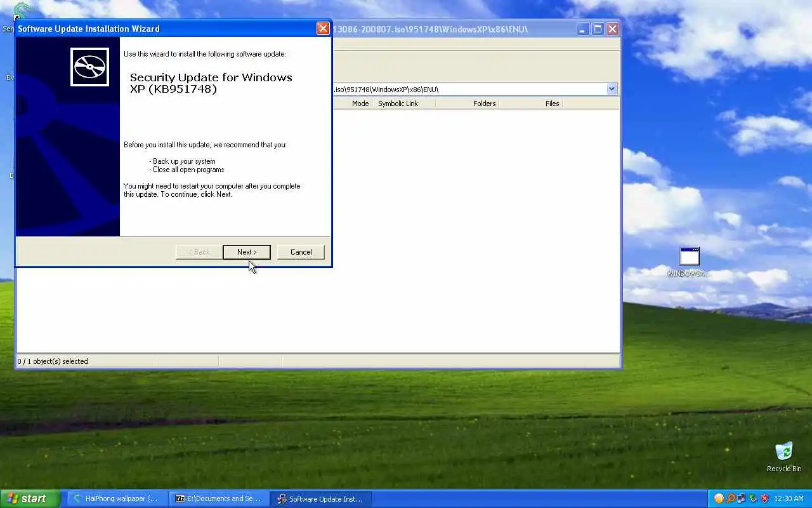Click the magnifier tray icon
812x508 pixels.
click(730, 498)
